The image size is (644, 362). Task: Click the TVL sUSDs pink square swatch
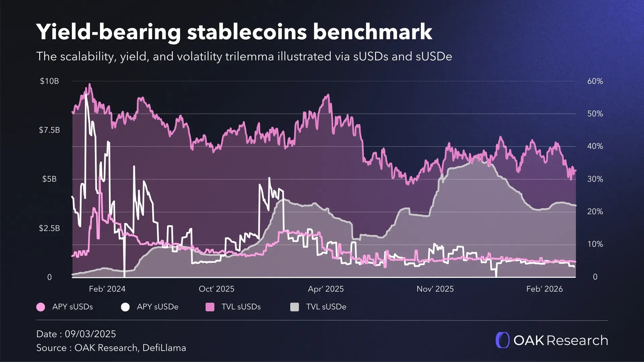point(210,307)
